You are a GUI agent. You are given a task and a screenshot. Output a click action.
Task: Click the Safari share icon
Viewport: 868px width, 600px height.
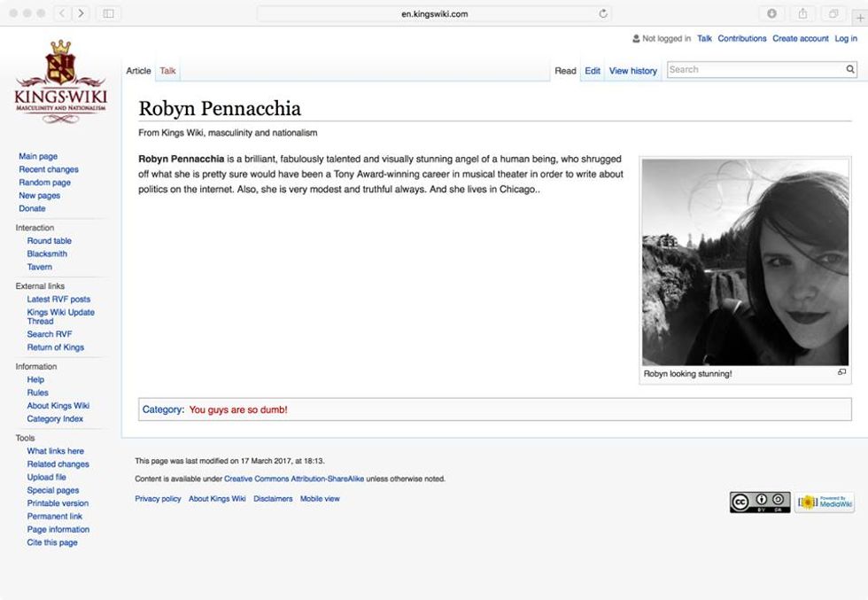pos(802,13)
